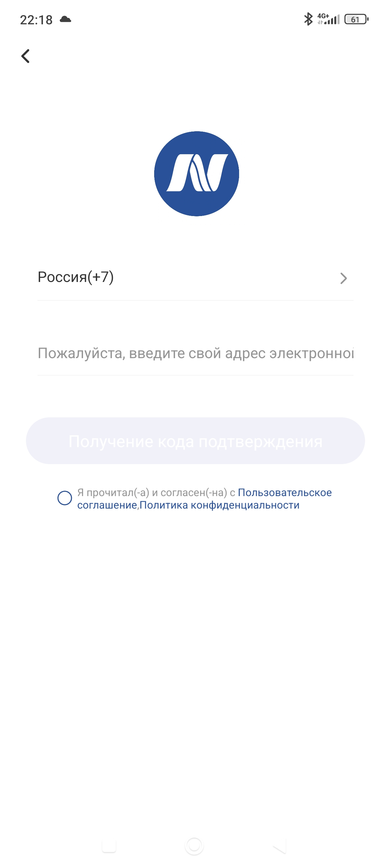
Task: Tick the user agreement consent circle
Action: coord(64,498)
